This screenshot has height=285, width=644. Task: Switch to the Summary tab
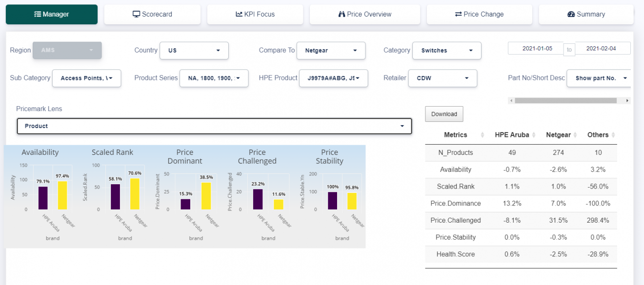click(586, 15)
